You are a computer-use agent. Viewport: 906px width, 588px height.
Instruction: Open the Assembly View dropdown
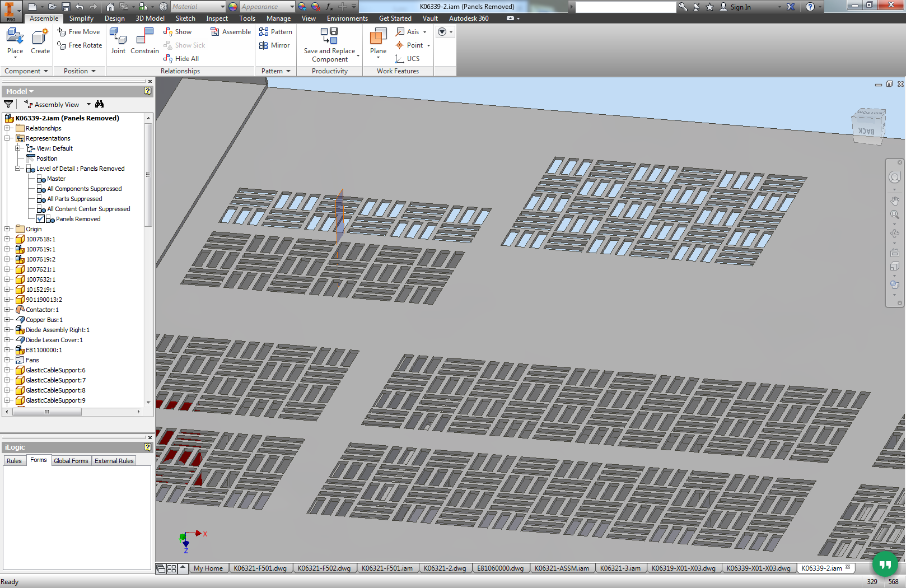click(x=88, y=105)
